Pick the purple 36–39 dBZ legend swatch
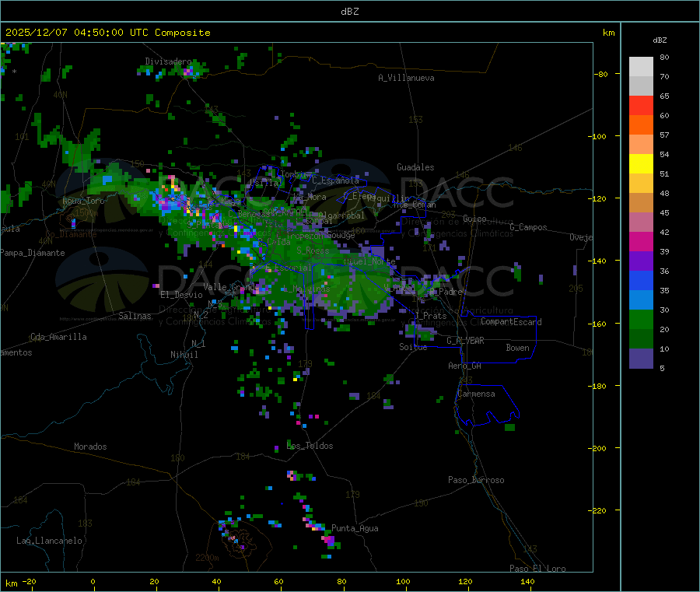 [641, 261]
